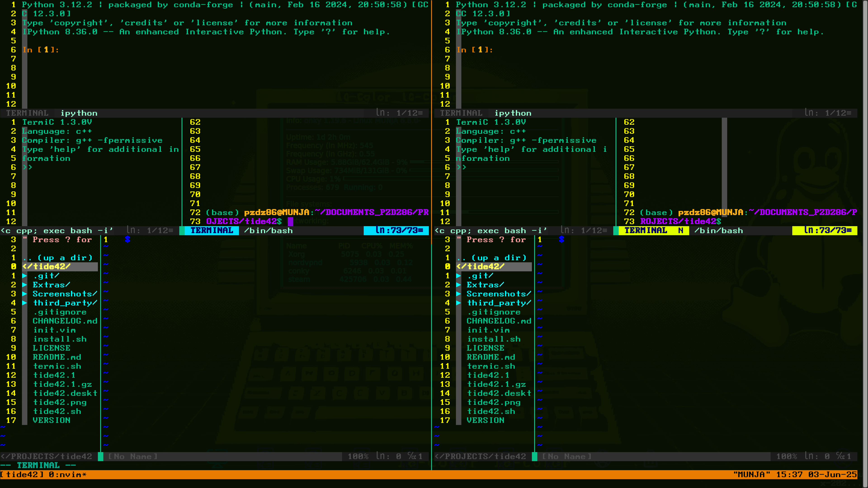Select CHANGELOG.md in the left file tree

coord(65,321)
